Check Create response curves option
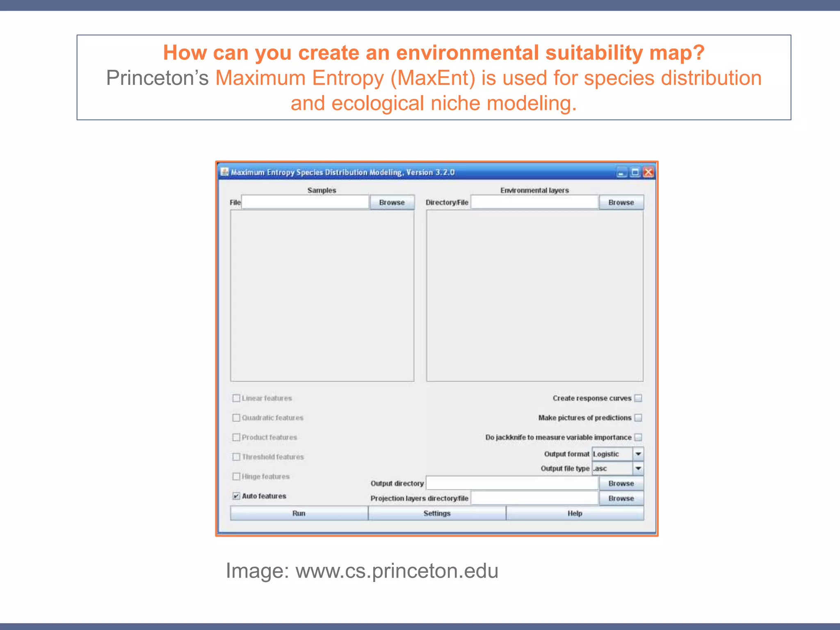 tap(638, 398)
